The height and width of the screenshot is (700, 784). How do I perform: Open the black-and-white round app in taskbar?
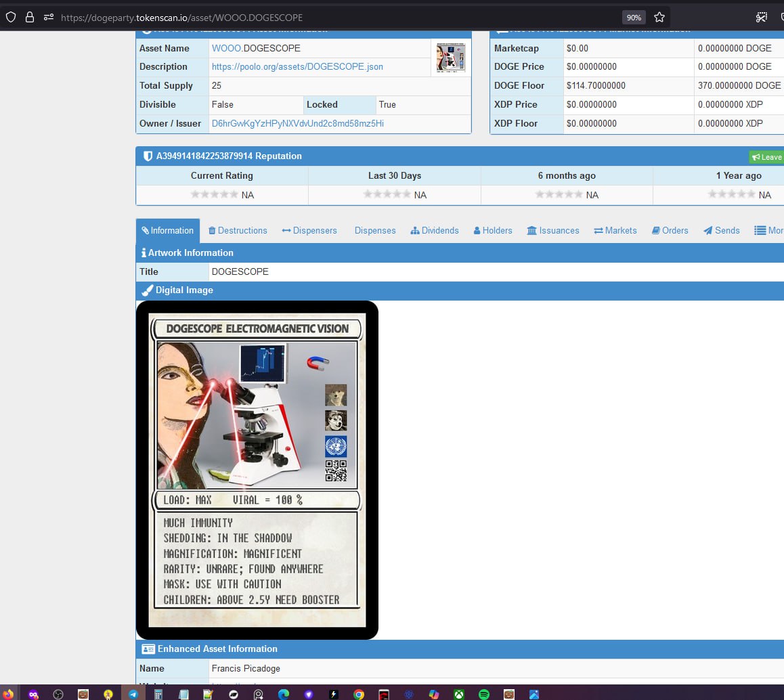[234, 694]
